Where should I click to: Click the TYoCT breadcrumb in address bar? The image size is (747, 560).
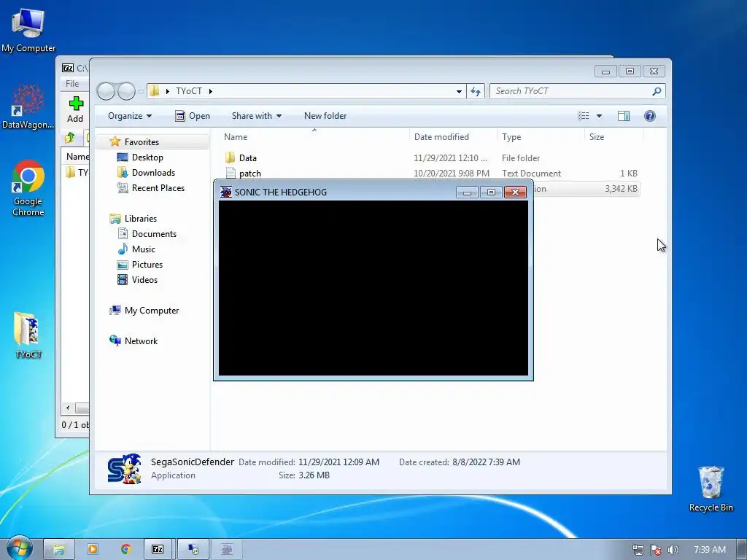pos(189,91)
